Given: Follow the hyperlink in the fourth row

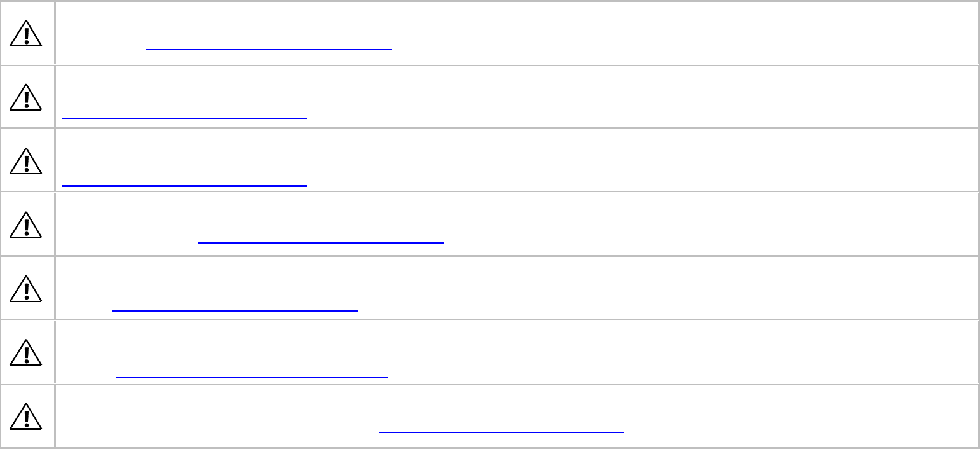Looking at the screenshot, I should 320,242.
